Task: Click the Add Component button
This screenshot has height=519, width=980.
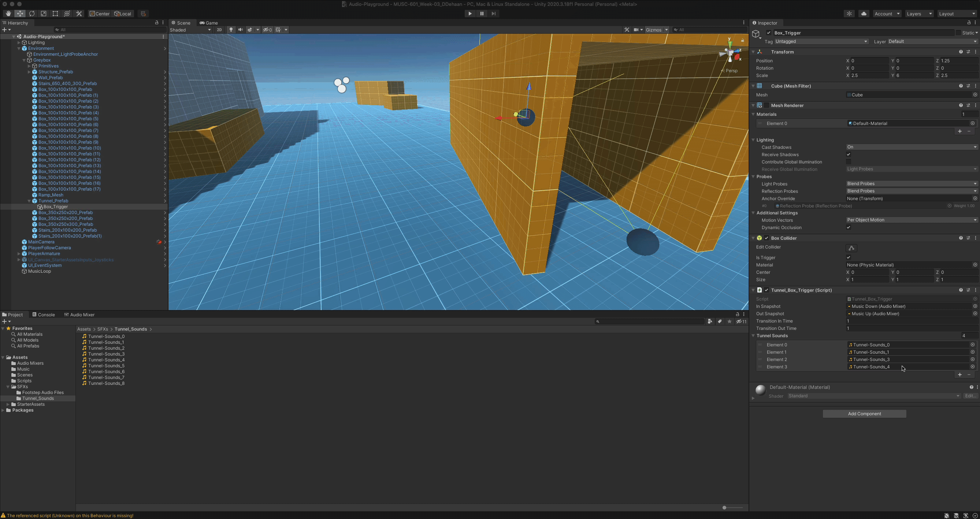Action: coord(864,413)
